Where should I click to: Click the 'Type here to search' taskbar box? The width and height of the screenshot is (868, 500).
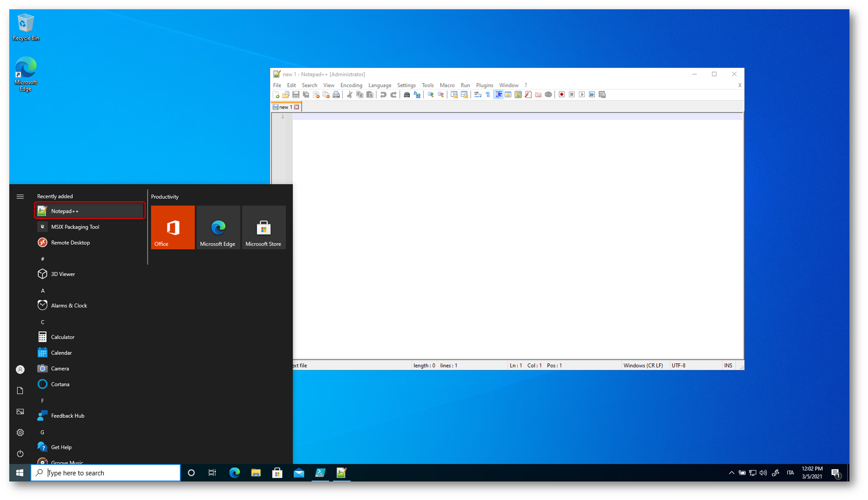point(106,473)
